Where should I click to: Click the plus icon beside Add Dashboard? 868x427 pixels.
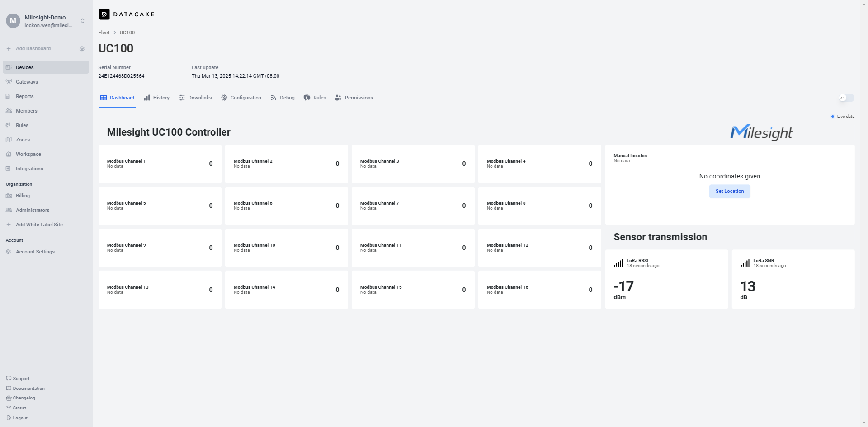[x=9, y=49]
